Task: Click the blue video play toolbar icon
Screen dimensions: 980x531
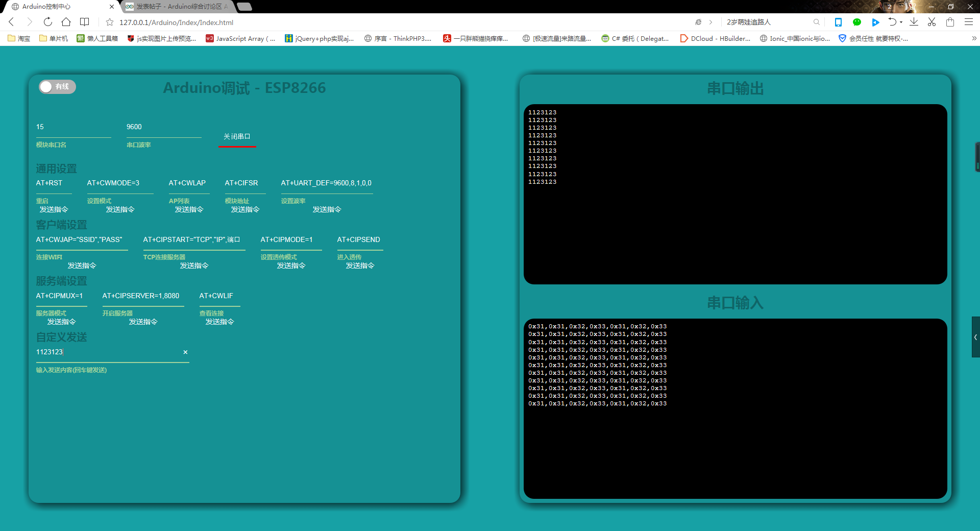Action: pyautogui.click(x=876, y=22)
